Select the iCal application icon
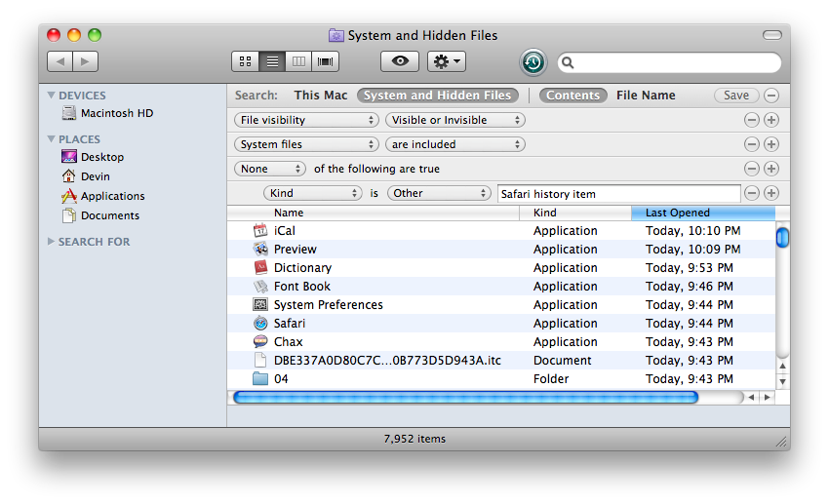The image size is (829, 504). 260,231
